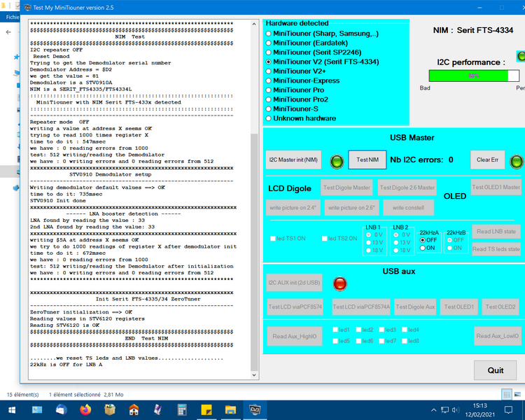This screenshot has width=525, height=420.
Task: Click the Quit button
Action: [495, 370]
